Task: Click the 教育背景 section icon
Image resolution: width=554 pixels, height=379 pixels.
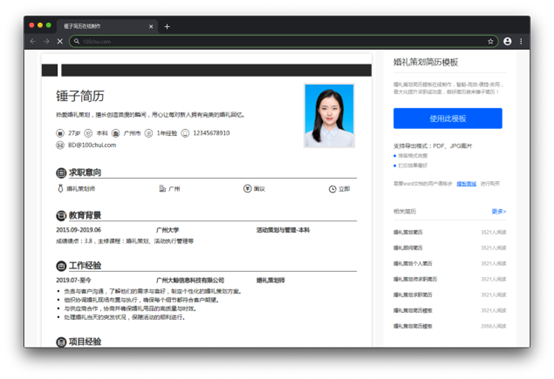Action: coord(61,215)
